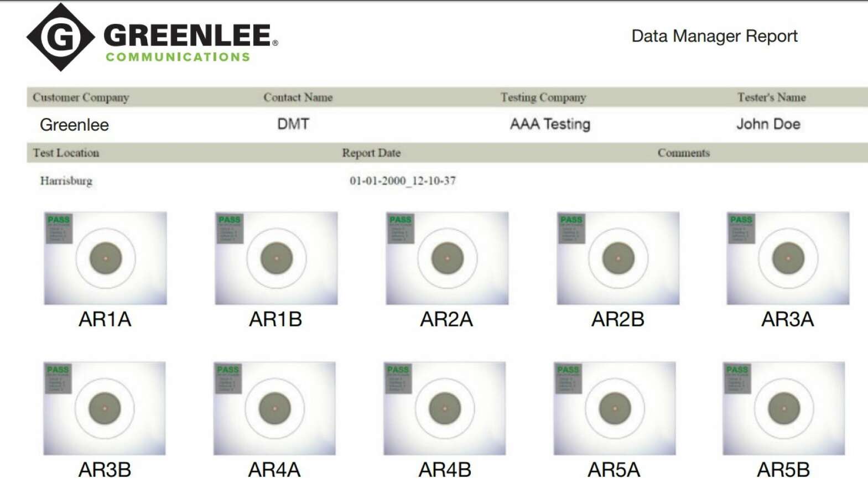
Task: Select the Tester's Name value John Doe
Action: tap(768, 124)
